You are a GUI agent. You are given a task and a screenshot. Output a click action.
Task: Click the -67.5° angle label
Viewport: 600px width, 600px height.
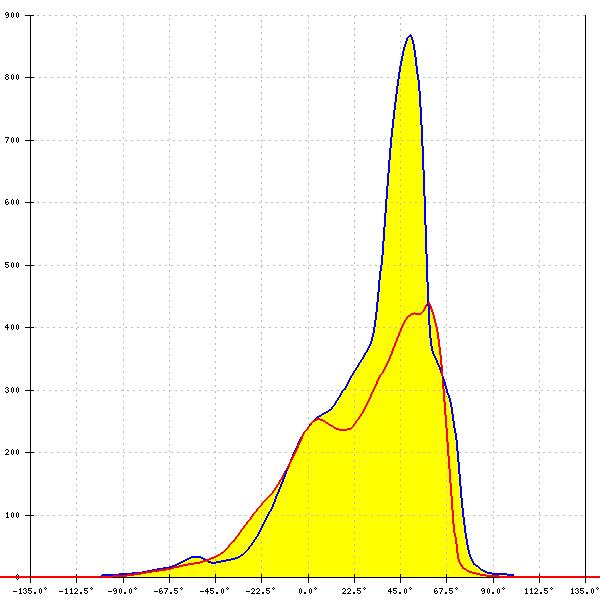[168, 591]
